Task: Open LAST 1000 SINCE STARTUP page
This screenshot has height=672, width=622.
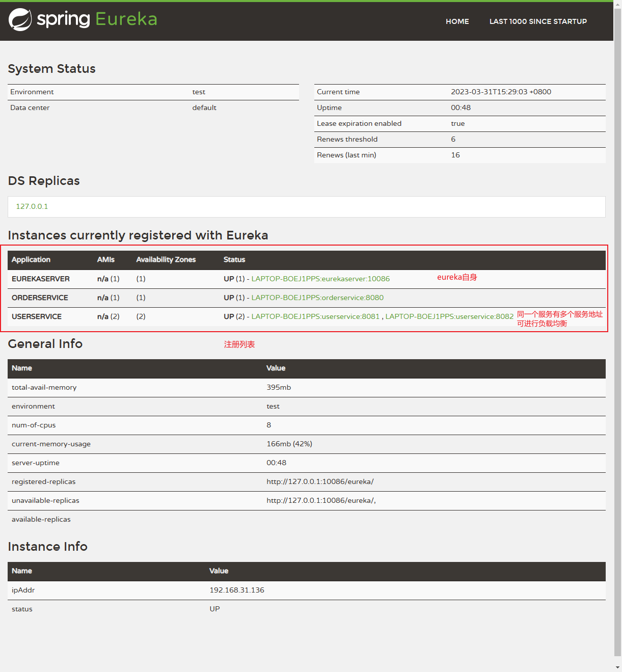Action: pos(538,21)
